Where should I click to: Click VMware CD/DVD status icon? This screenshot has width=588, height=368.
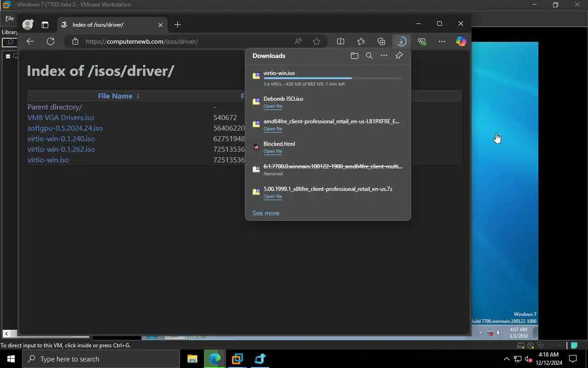tap(531, 345)
